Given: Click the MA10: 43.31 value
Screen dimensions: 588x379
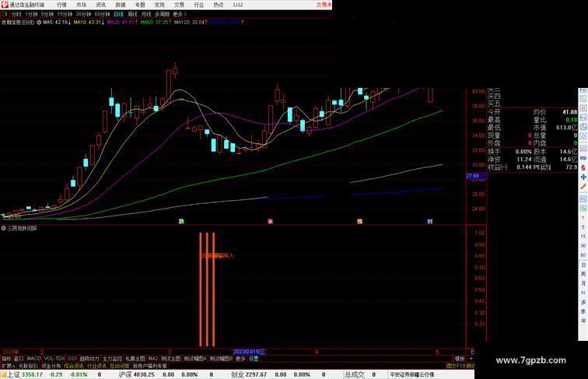Looking at the screenshot, I should tap(89, 23).
